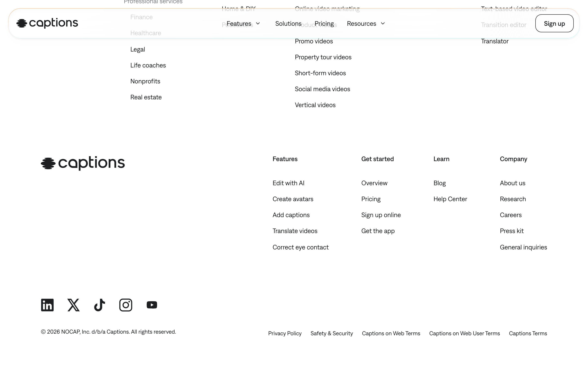The width and height of the screenshot is (588, 368).
Task: Expand the Features dropdown in navbar
Action: coord(243,24)
